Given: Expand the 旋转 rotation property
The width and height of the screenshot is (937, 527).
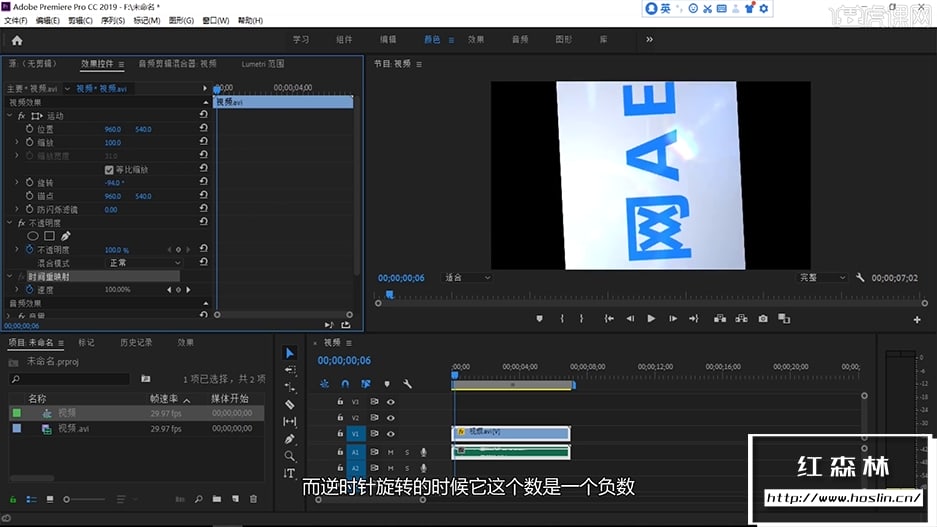Looking at the screenshot, I should (x=17, y=182).
